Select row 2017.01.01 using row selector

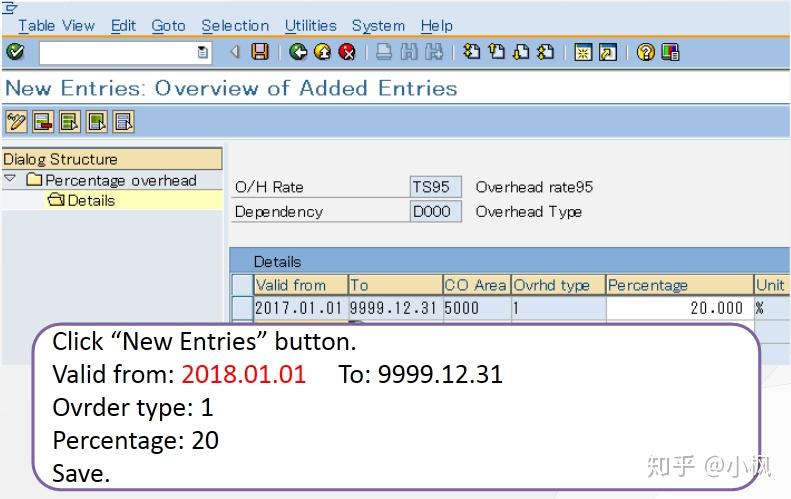(x=242, y=307)
